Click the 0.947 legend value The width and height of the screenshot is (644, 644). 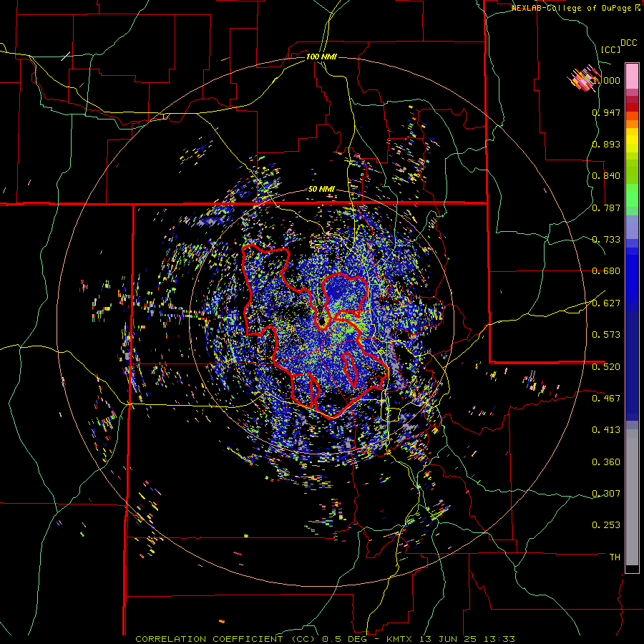(x=606, y=112)
